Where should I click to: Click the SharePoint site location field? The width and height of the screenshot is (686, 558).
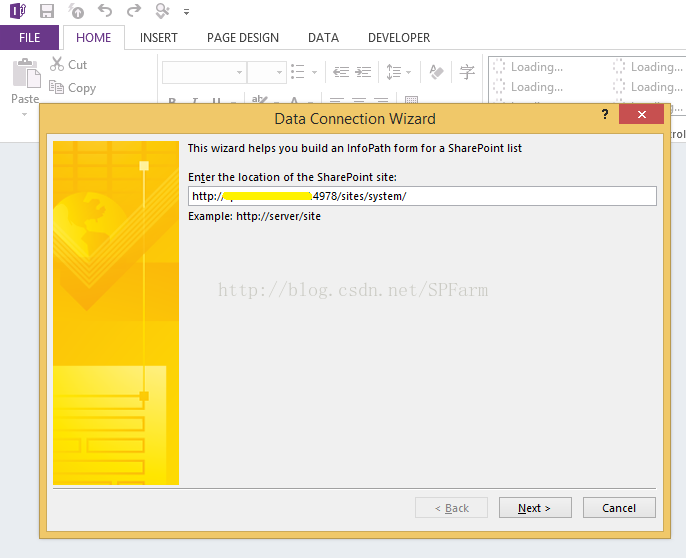click(x=422, y=196)
